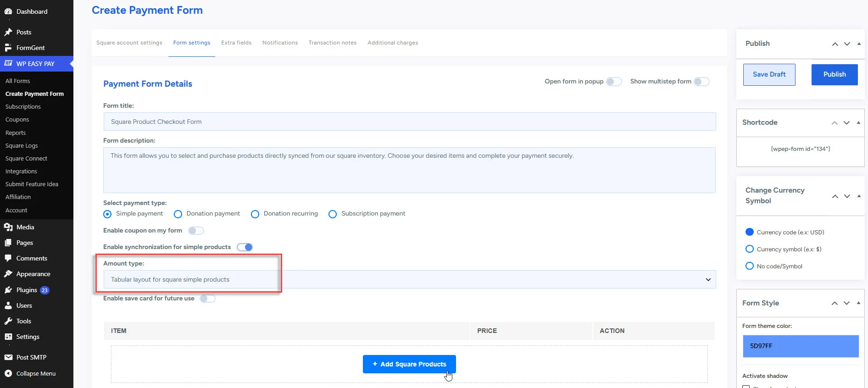The image size is (868, 388).
Task: Move Form Style panel down with arrow
Action: (846, 303)
